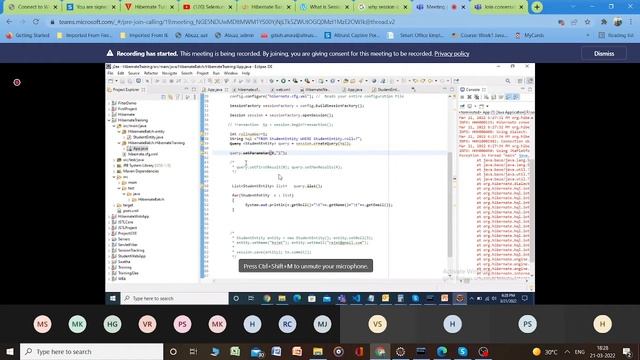Open the Windows Start menu

click(9, 351)
